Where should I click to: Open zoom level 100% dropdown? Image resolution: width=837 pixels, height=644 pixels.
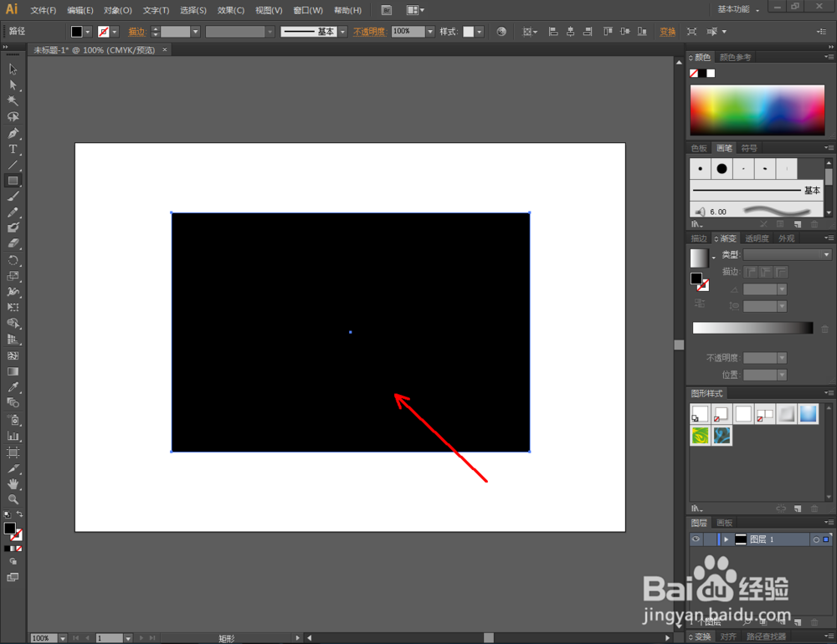tap(63, 638)
